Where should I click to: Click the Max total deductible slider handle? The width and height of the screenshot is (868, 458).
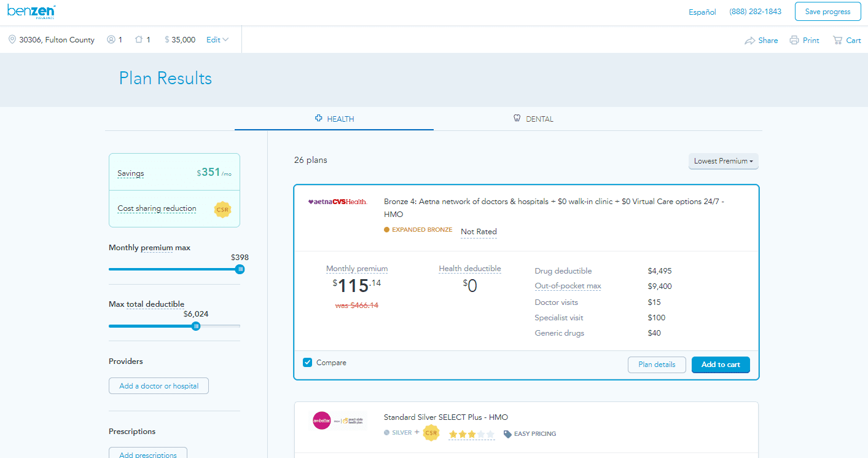point(196,326)
